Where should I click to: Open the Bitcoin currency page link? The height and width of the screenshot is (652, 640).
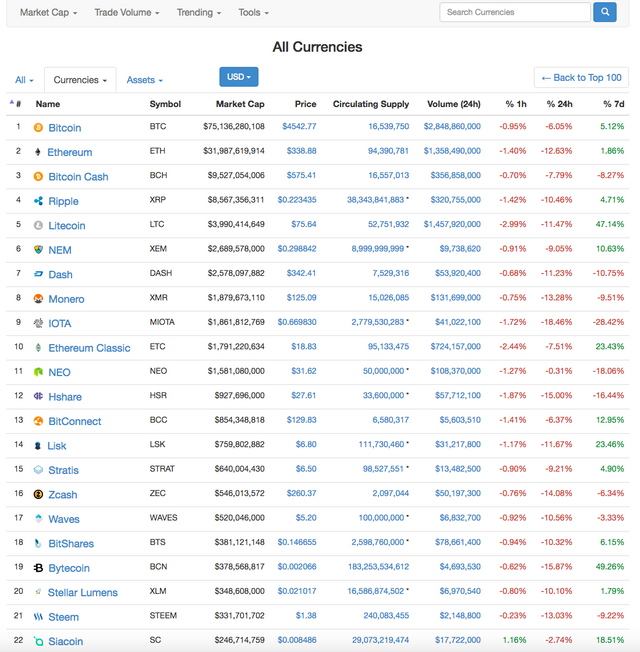65,128
